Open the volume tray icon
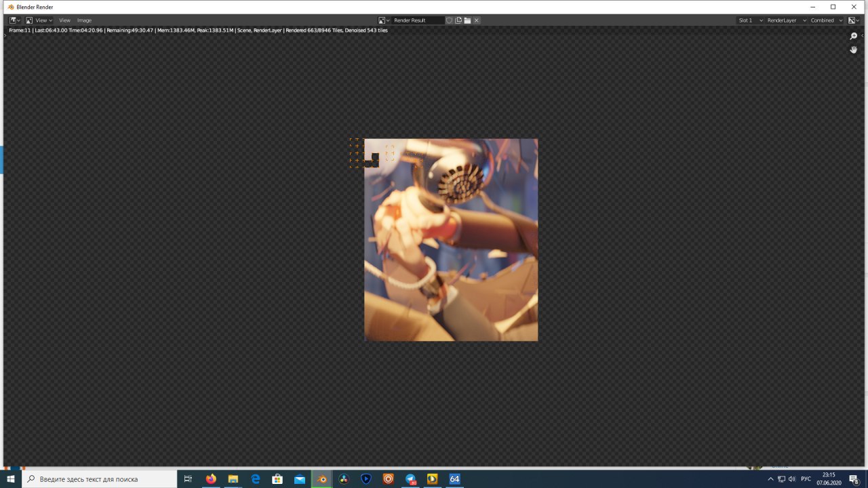 coord(792,479)
